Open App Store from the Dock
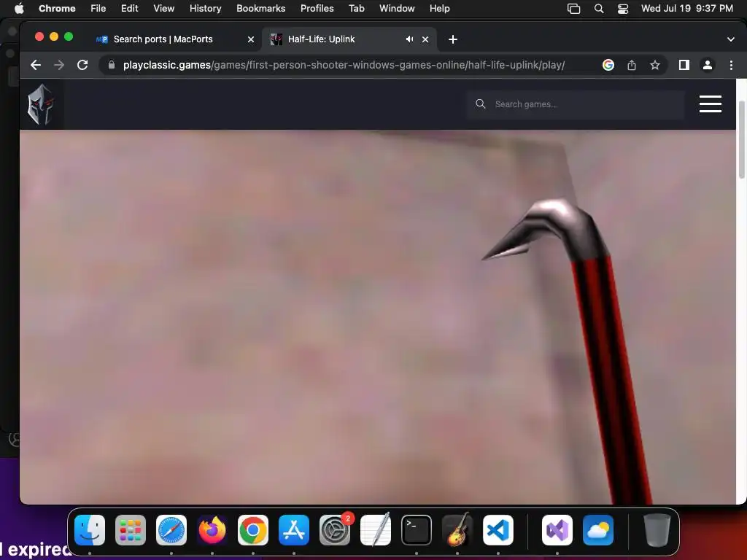Image resolution: width=747 pixels, height=560 pixels. click(x=294, y=530)
